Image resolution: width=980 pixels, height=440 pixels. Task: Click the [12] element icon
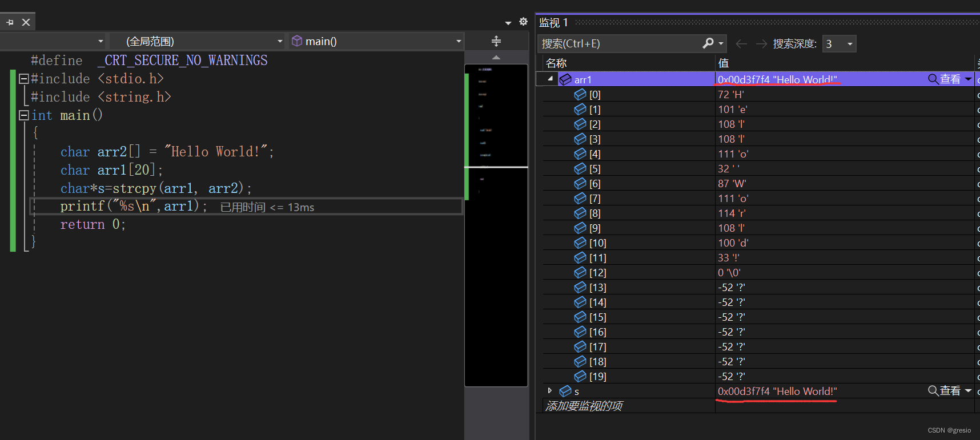click(x=580, y=272)
